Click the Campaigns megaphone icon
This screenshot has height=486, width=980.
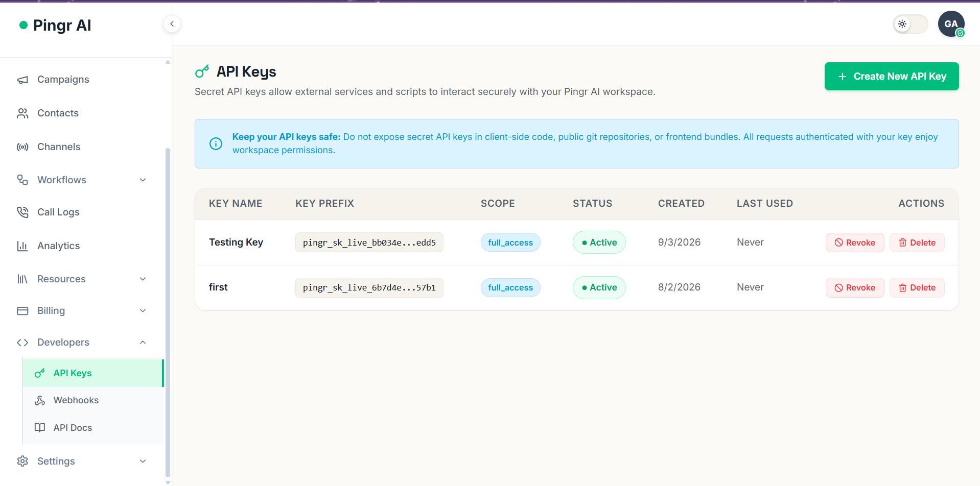(22, 80)
